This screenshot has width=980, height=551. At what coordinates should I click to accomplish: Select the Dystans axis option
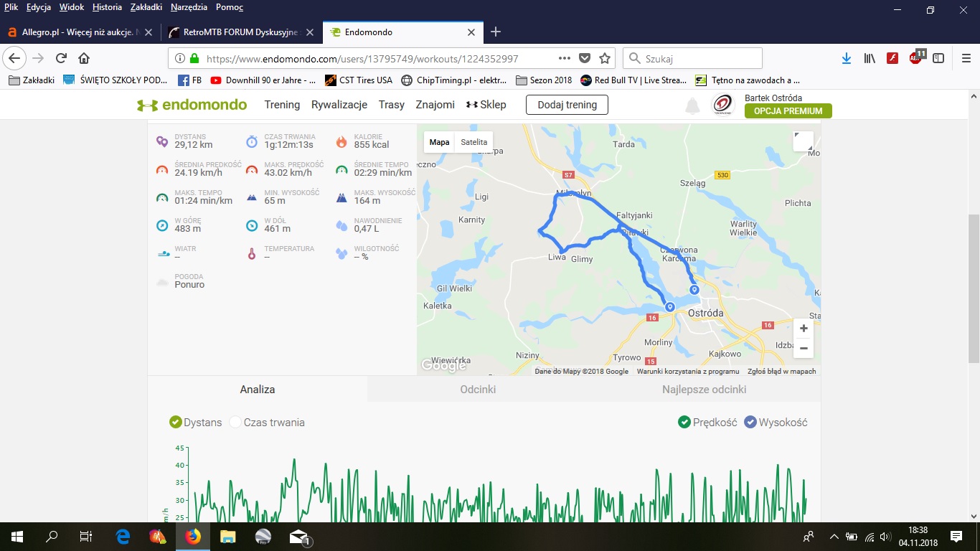click(x=175, y=423)
